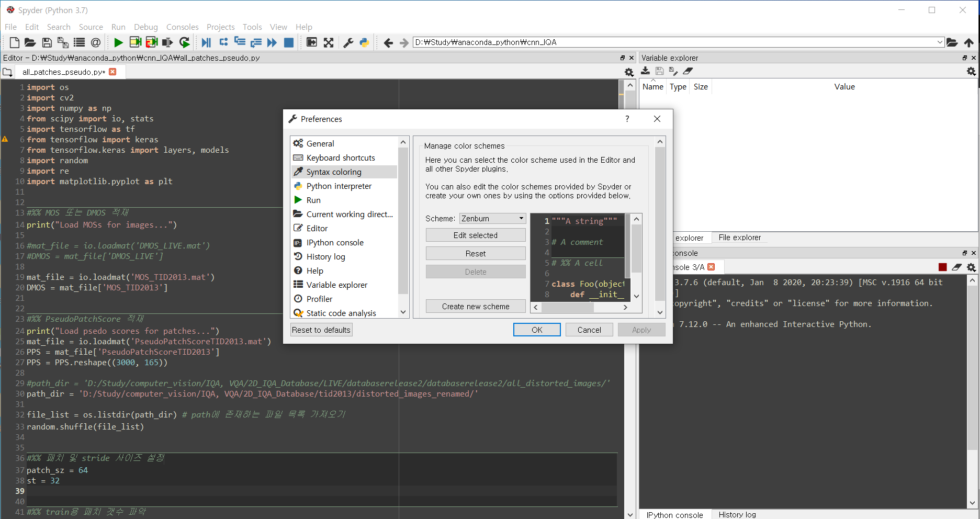Save the current file with the floppy icon
This screenshot has width=980, height=519.
(47, 42)
